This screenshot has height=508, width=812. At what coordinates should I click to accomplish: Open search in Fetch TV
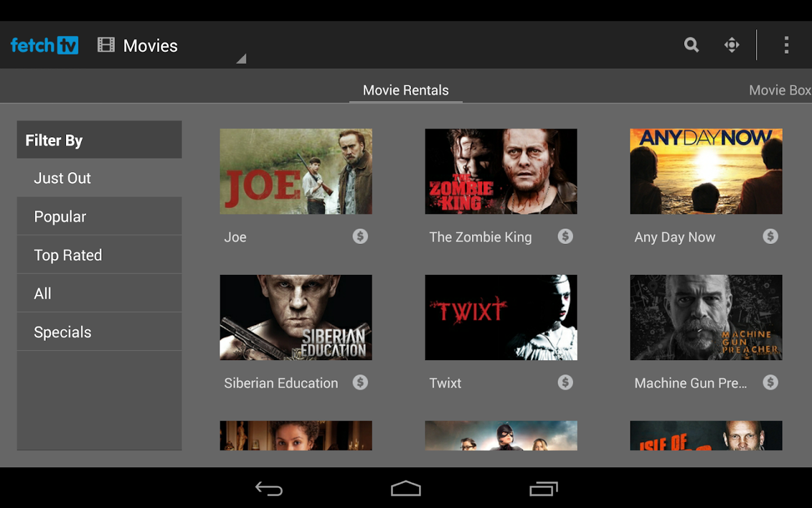point(691,45)
